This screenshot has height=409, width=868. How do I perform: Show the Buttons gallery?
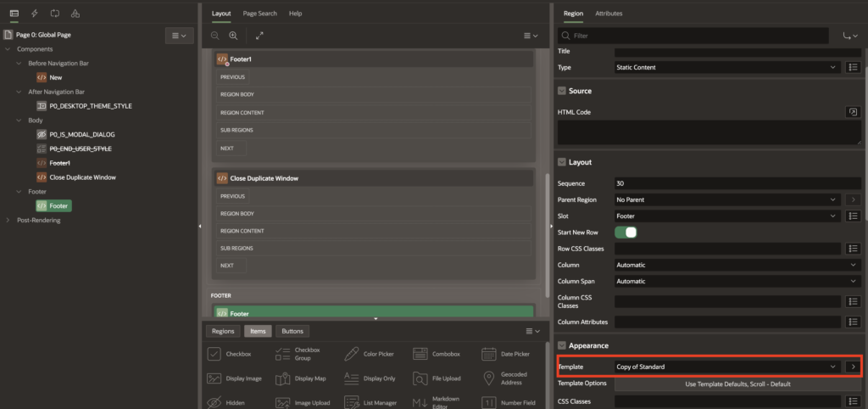click(292, 331)
